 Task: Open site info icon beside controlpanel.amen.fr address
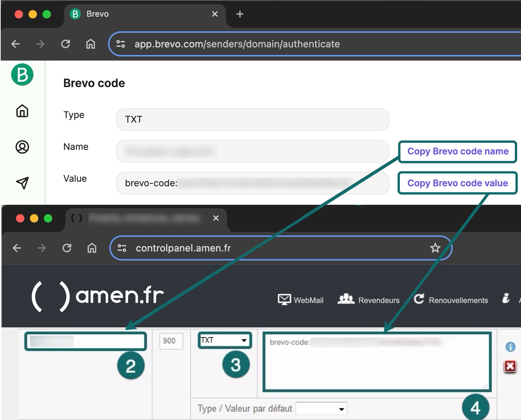pyautogui.click(x=122, y=248)
